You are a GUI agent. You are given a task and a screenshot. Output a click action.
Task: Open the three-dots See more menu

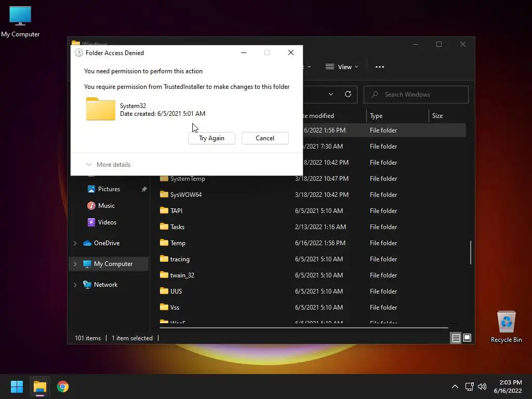click(x=380, y=67)
